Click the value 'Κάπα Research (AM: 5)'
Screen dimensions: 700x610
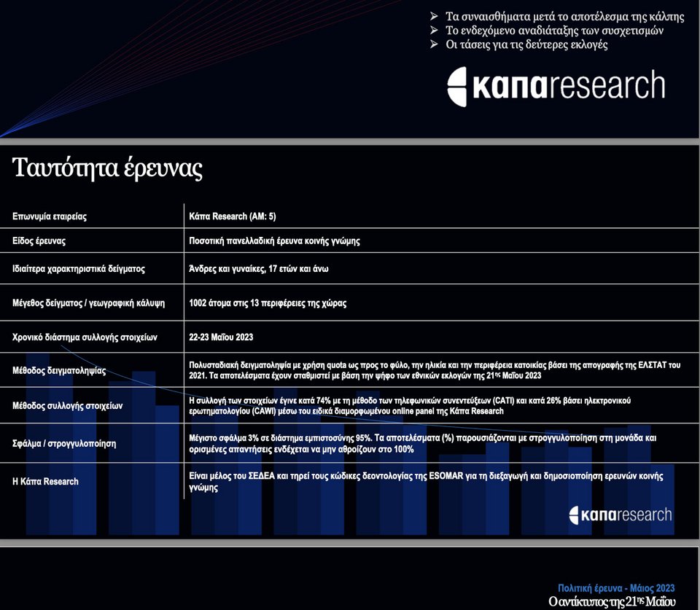233,216
